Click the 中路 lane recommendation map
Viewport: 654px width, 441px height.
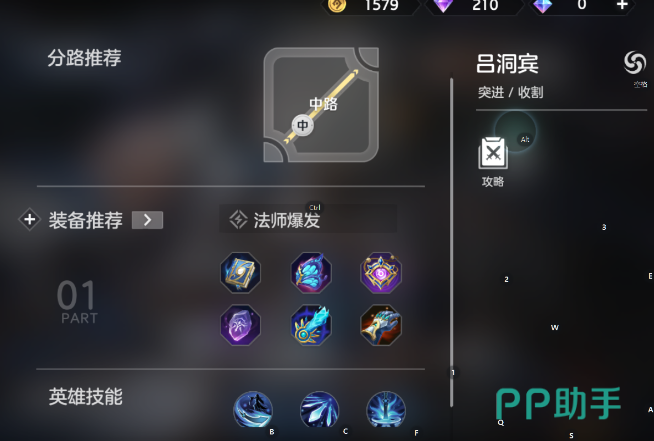click(x=321, y=105)
